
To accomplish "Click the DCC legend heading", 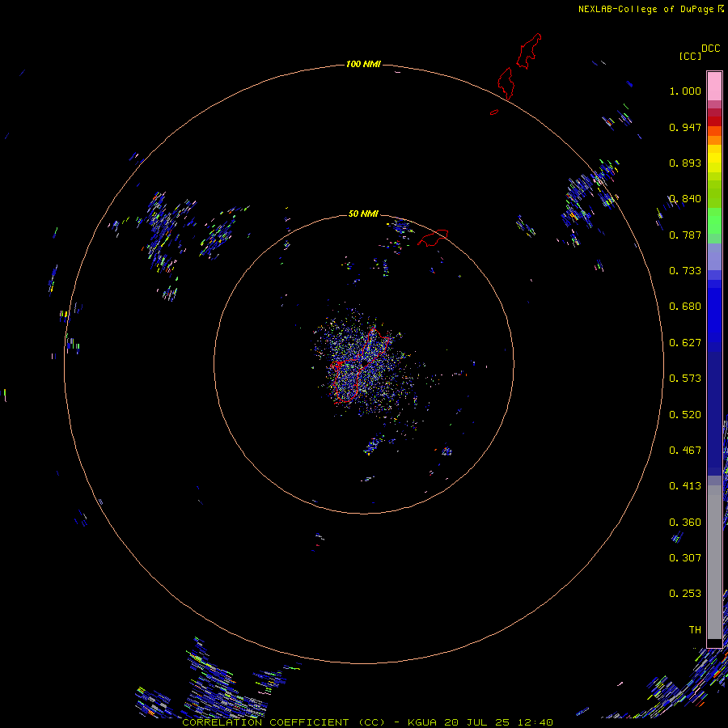I will pos(710,49).
